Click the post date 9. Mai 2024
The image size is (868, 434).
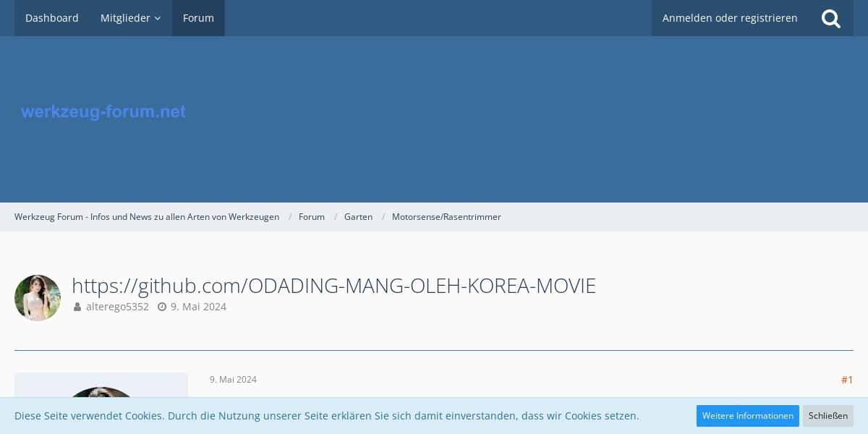(233, 380)
